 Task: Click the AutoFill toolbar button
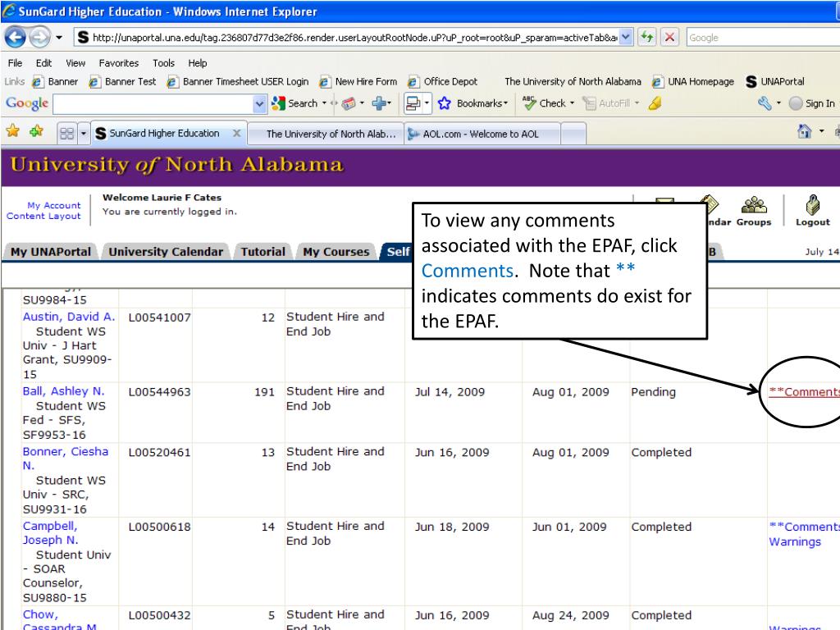(606, 103)
